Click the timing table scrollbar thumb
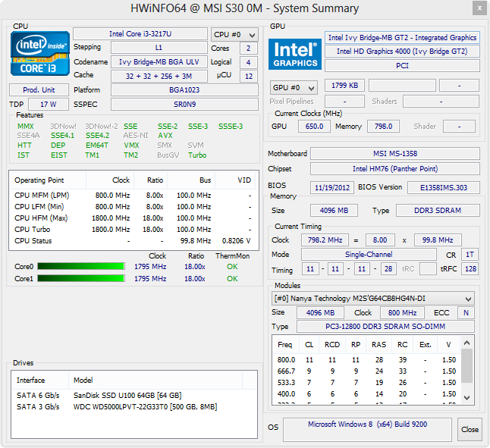 pos(467,365)
